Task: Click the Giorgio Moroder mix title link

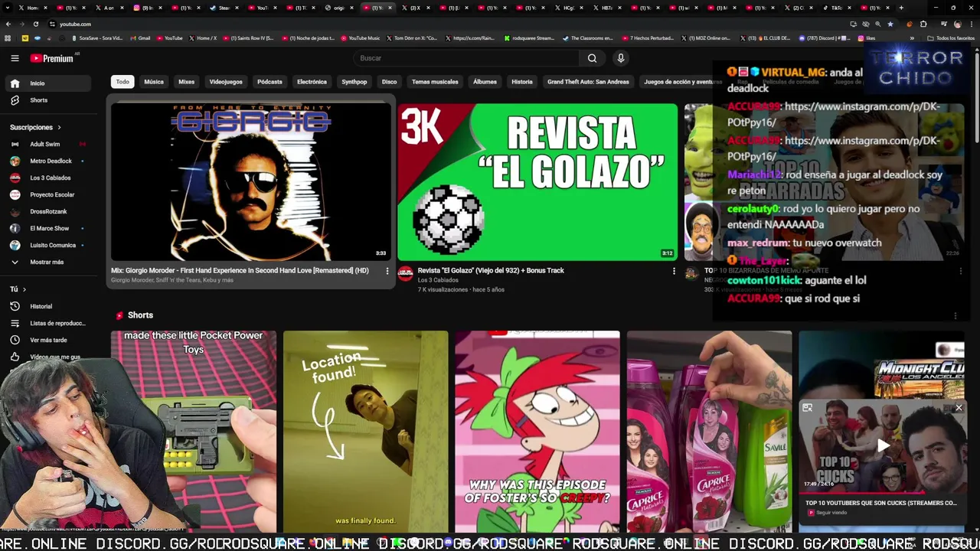Action: tap(240, 270)
